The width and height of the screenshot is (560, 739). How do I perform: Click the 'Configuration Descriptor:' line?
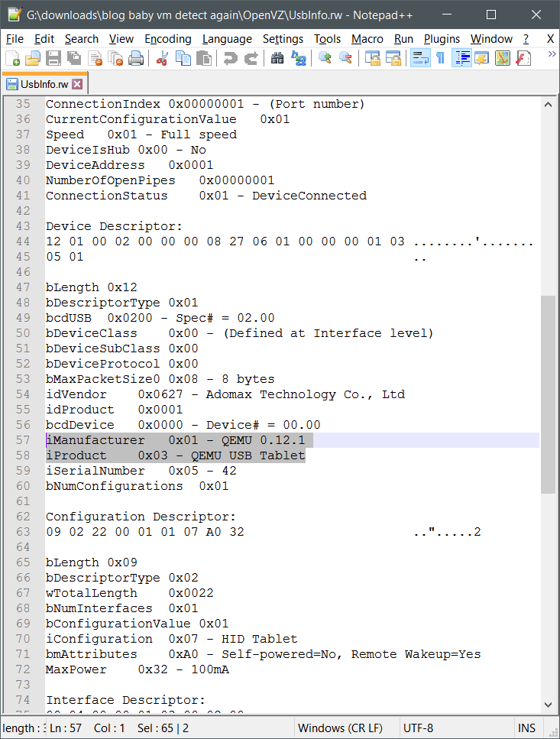click(x=141, y=517)
